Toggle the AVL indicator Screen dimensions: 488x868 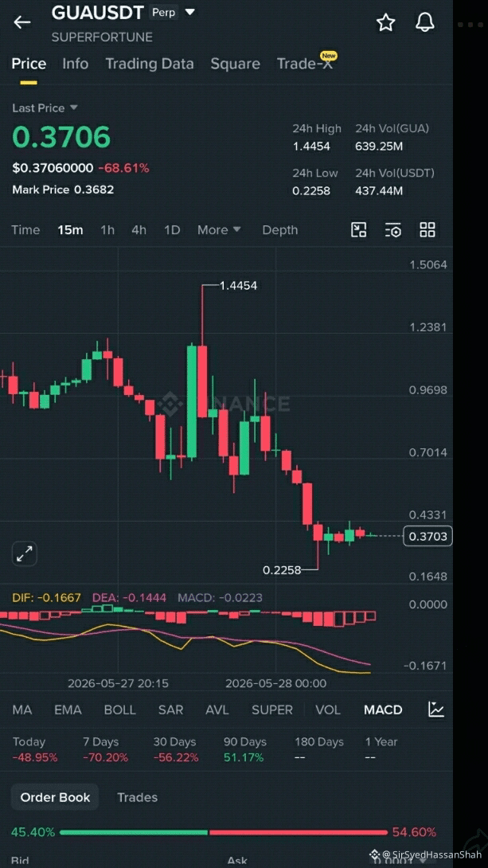click(217, 710)
